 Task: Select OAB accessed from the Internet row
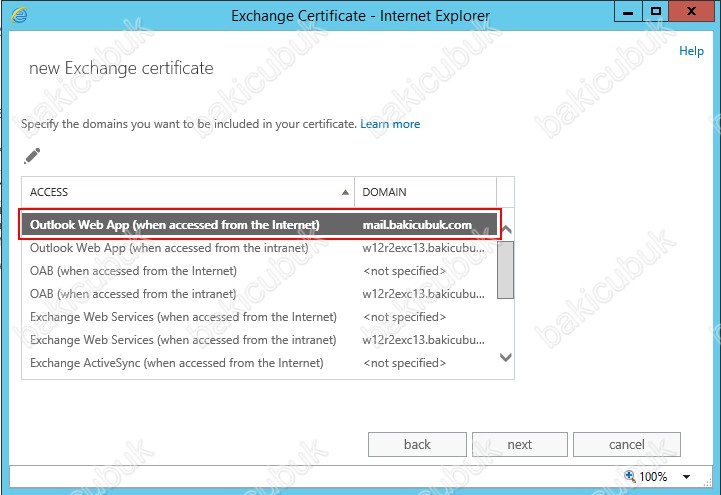260,271
